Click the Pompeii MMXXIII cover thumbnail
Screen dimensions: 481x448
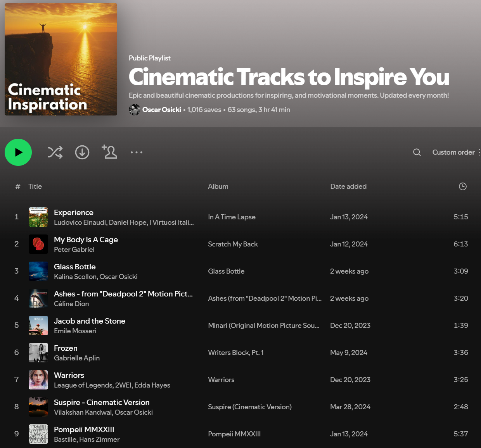click(38, 434)
